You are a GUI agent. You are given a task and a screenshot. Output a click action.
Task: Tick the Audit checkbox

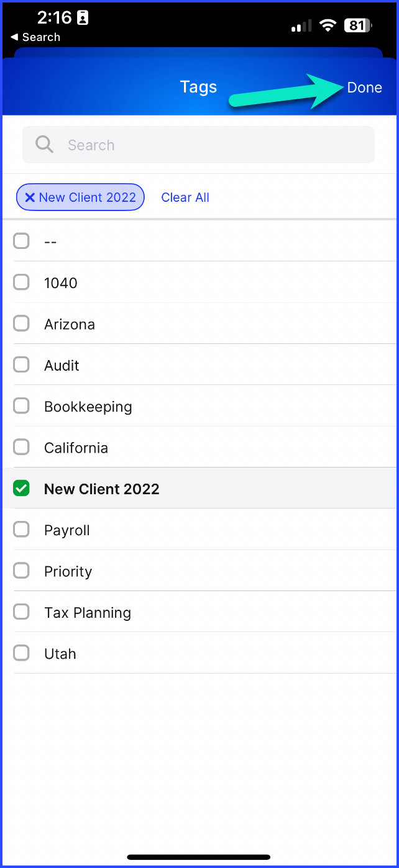pyautogui.click(x=22, y=364)
